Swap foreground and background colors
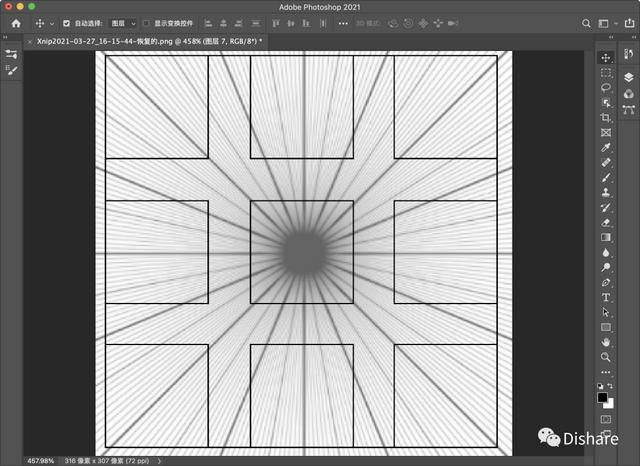Screen dimensions: 640x466 pyautogui.click(x=610, y=386)
